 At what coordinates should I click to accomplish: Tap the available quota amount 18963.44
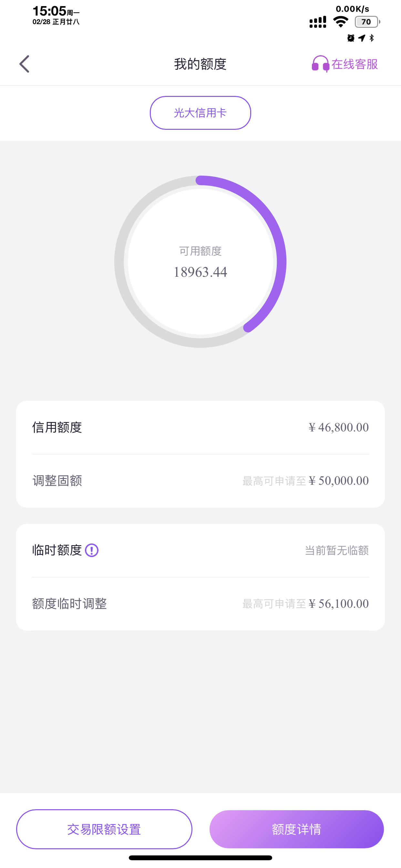tap(200, 272)
